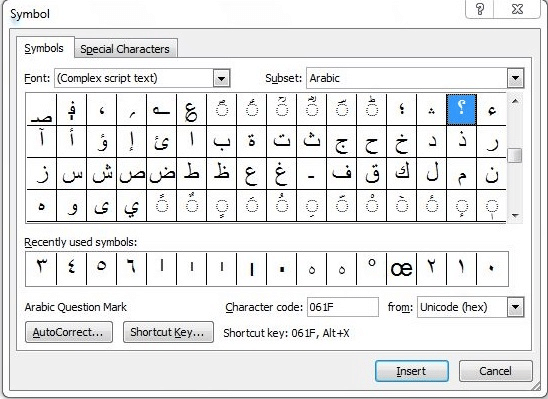
Task: Open the Subset dropdown showing Arabic
Action: coord(515,78)
